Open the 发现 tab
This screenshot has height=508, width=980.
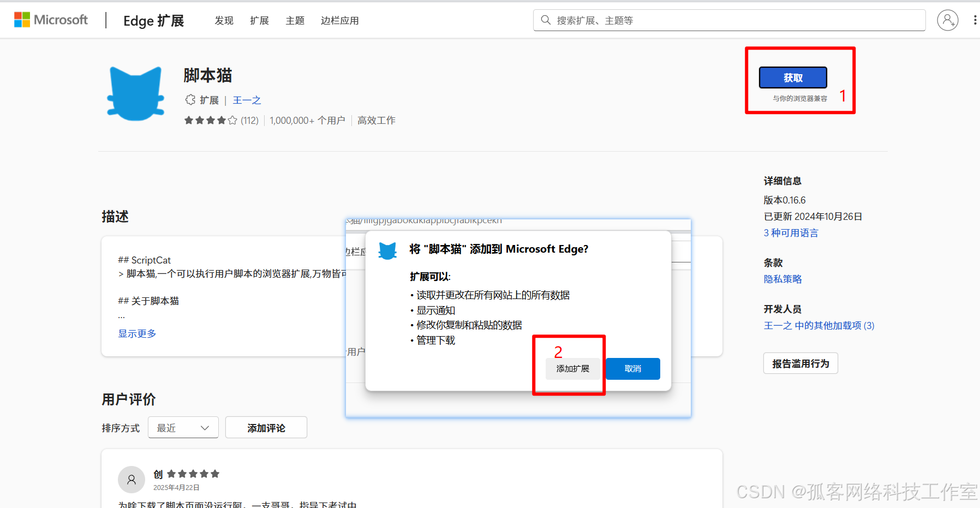pyautogui.click(x=224, y=21)
